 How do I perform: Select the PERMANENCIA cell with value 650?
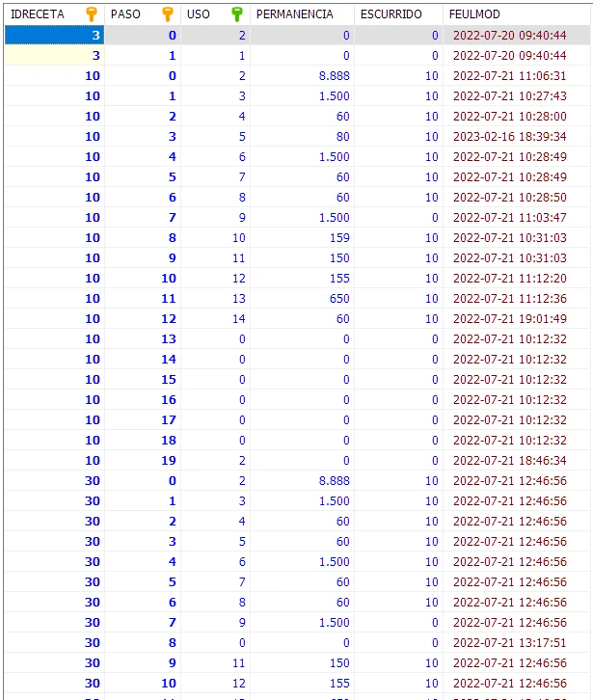click(303, 299)
